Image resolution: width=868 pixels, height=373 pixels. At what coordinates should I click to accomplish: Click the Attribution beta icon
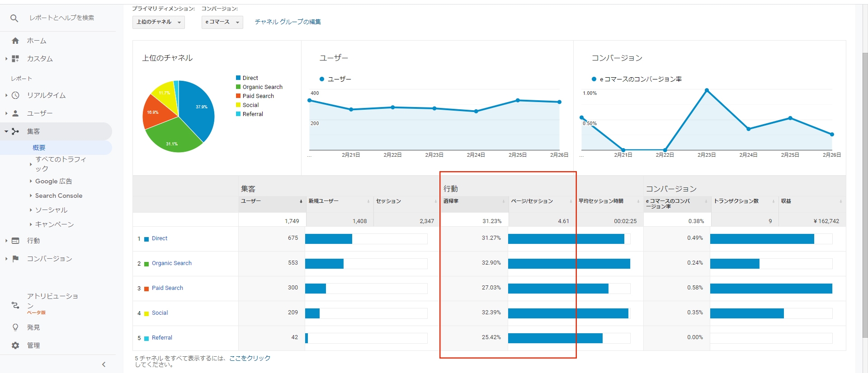[x=15, y=305]
